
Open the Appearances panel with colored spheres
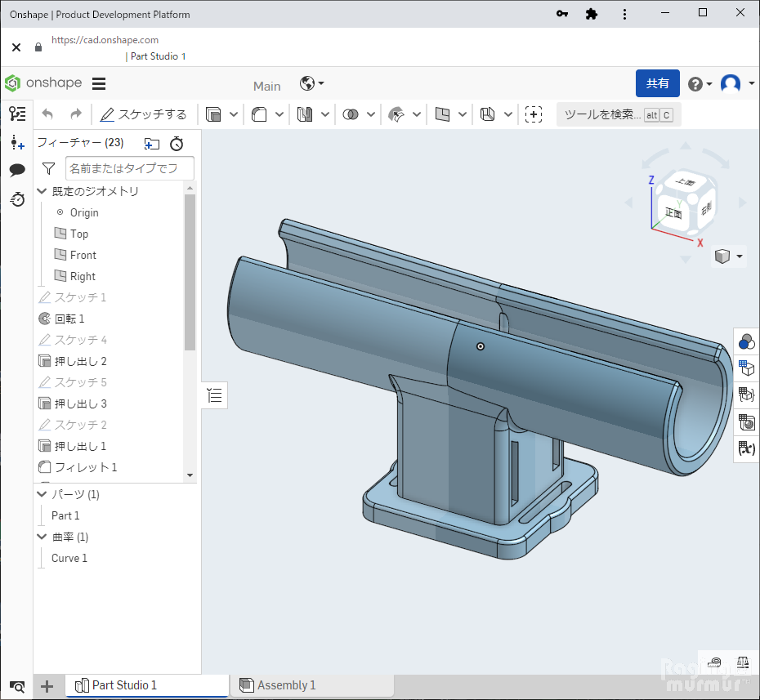tap(747, 342)
